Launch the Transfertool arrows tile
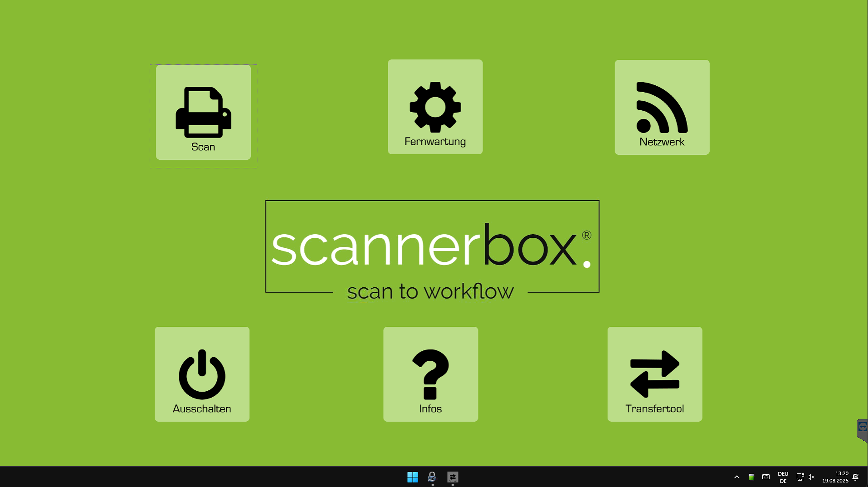Viewport: 868px width, 487px height. tap(654, 374)
